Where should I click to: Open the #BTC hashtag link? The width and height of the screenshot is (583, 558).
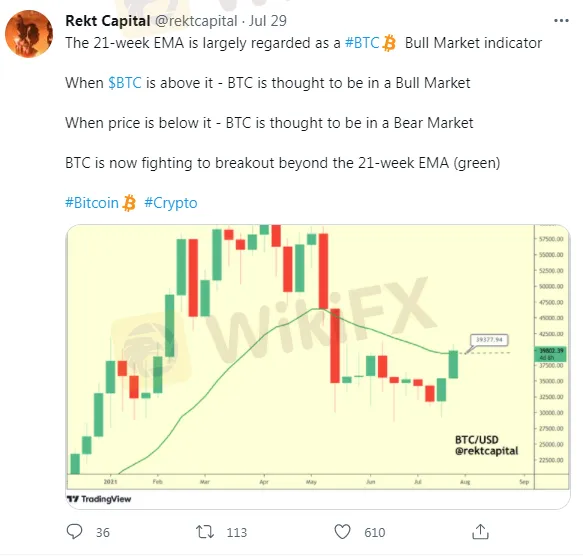coord(362,43)
